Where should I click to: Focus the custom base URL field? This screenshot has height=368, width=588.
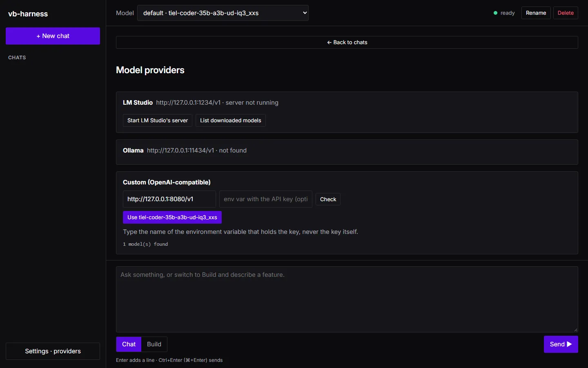click(169, 199)
